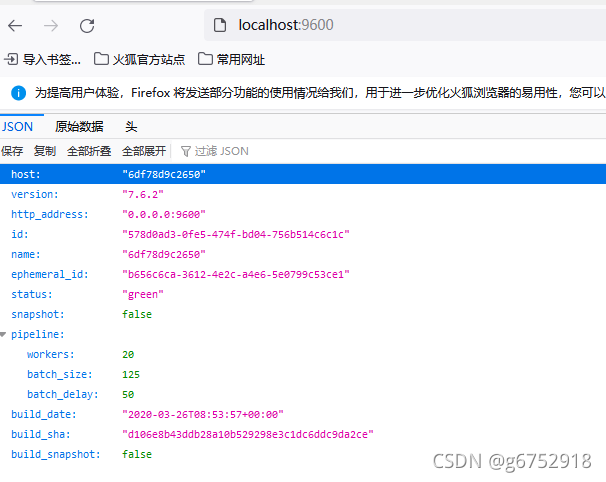Click the forward navigation arrow
The height and width of the screenshot is (482, 606).
pyautogui.click(x=51, y=26)
